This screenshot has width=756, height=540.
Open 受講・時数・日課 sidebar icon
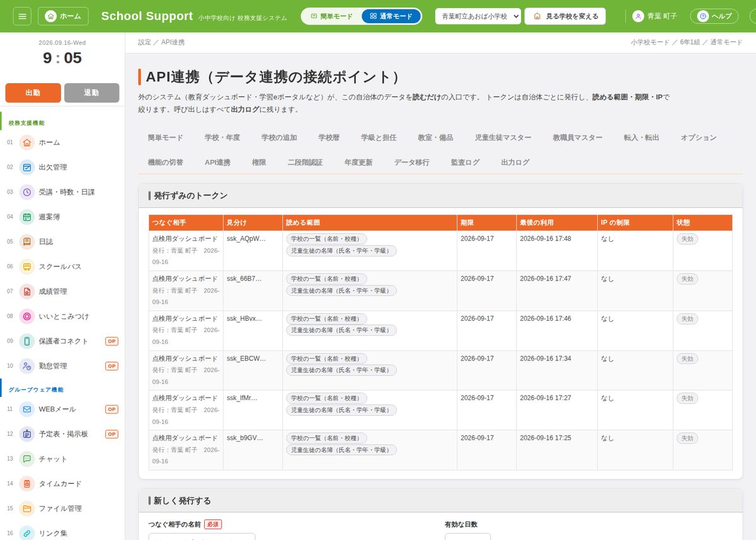(27, 192)
